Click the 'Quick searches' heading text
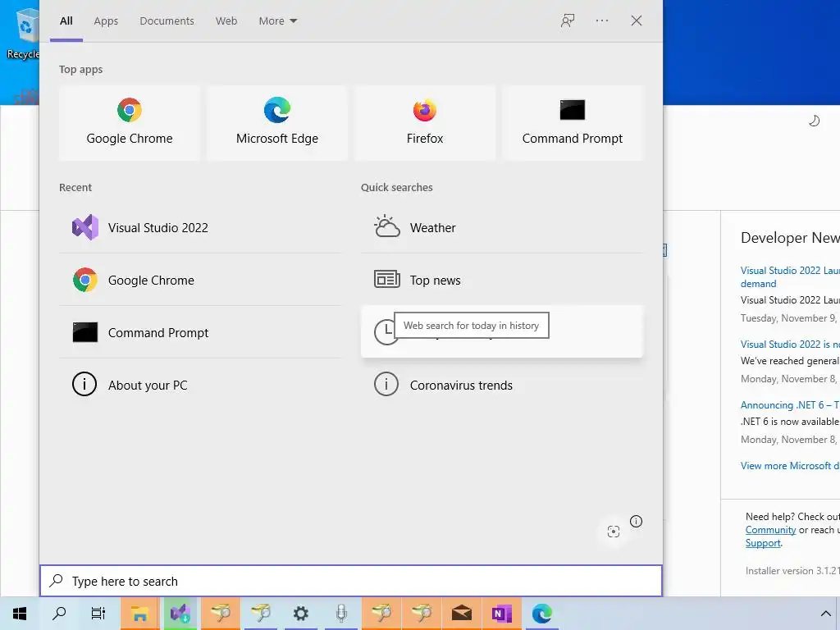The height and width of the screenshot is (630, 840). [x=396, y=188]
